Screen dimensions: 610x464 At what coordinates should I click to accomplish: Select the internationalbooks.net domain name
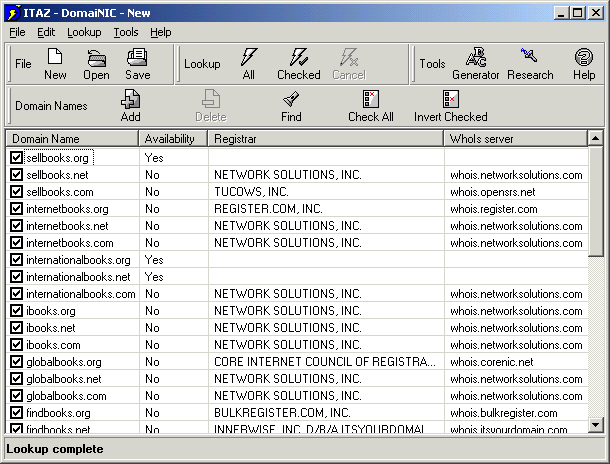[x=78, y=277]
